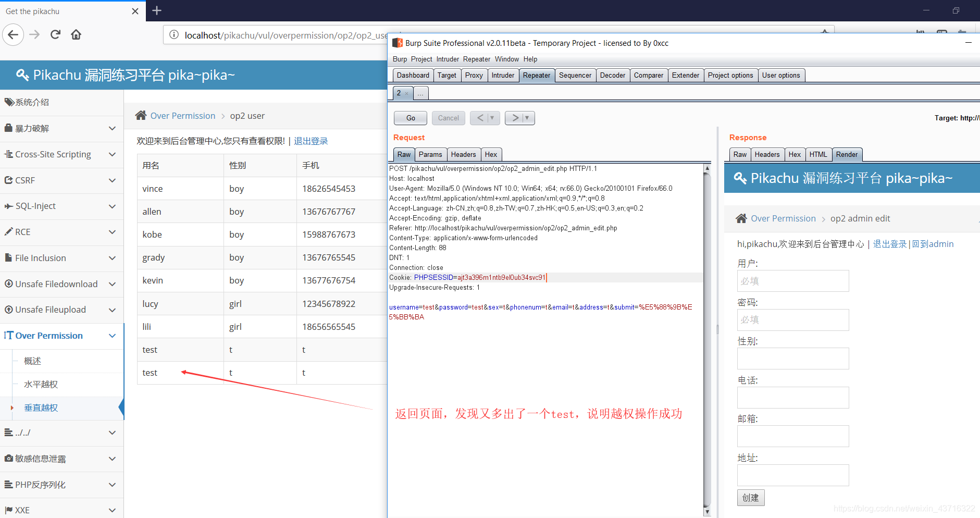980x518 pixels.
Task: Expand Cross-Site Scripting chevron
Action: (x=112, y=154)
